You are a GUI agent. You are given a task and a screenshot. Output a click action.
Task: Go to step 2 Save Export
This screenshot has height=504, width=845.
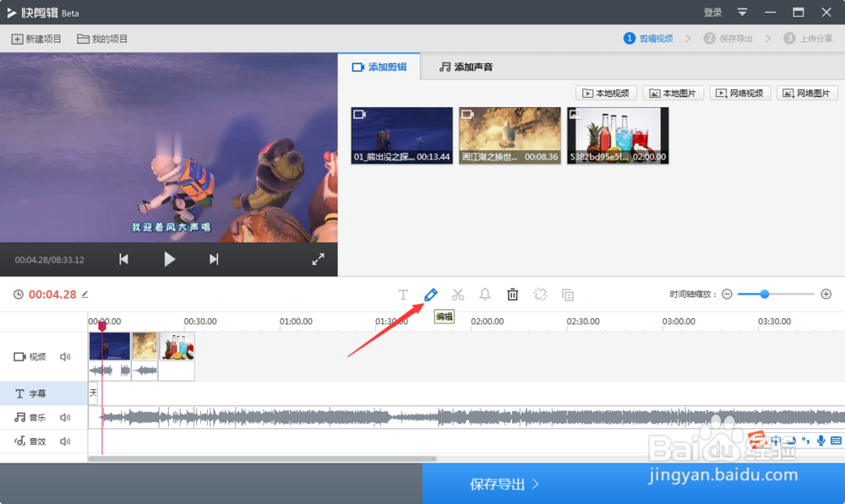728,38
